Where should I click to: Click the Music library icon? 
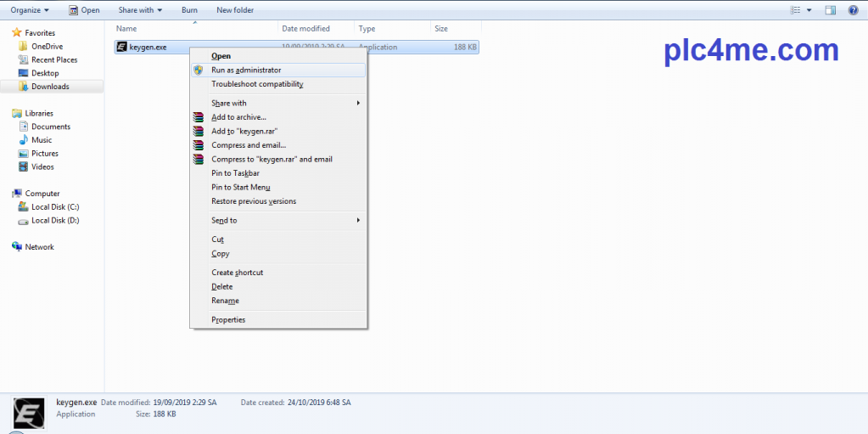tap(23, 140)
